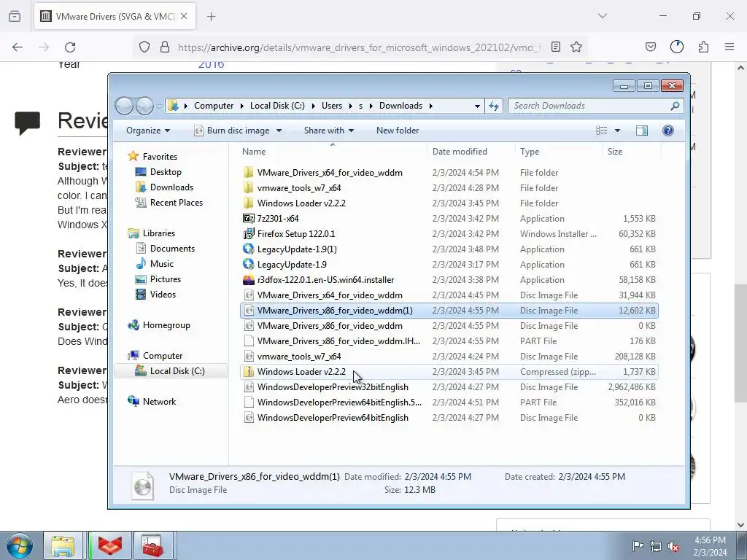The image size is (747, 560).
Task: Click the network tray icon
Action: tap(656, 546)
